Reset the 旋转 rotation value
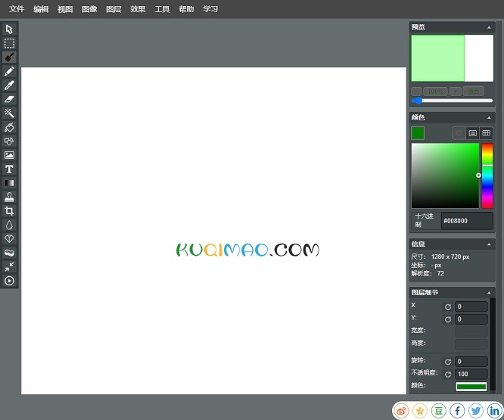 448,362
